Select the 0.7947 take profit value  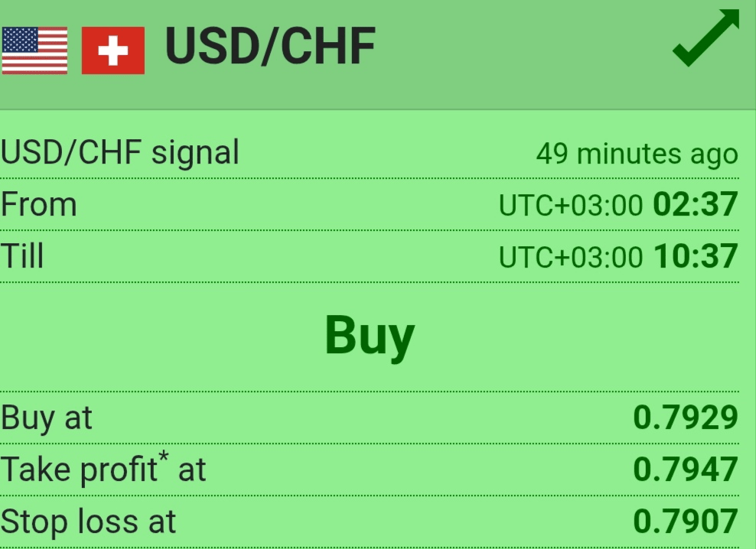(x=686, y=469)
